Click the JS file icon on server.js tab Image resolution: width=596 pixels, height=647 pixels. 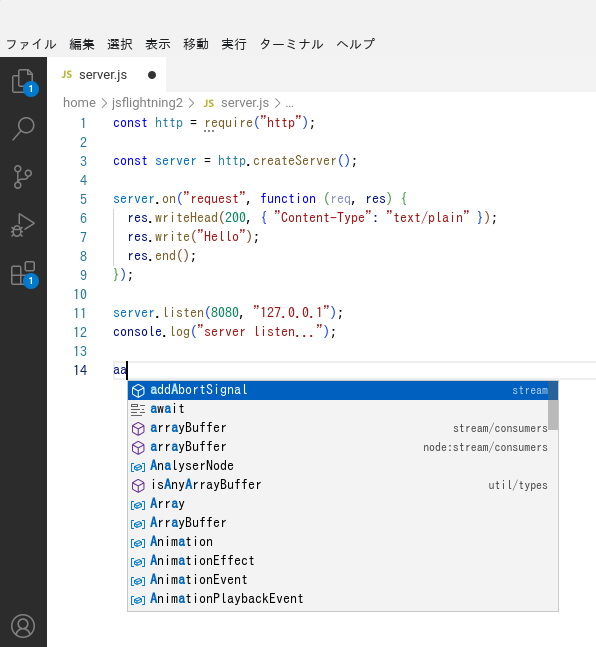tap(67, 75)
